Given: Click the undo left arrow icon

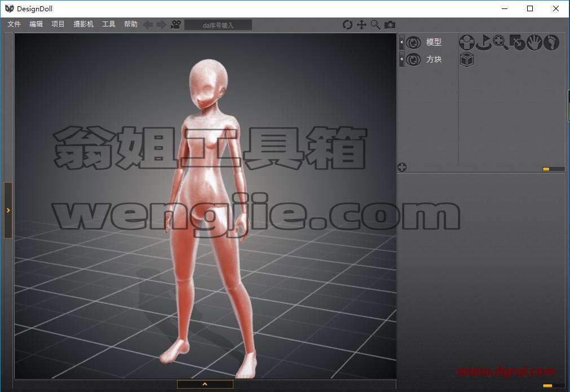Looking at the screenshot, I should [x=148, y=25].
